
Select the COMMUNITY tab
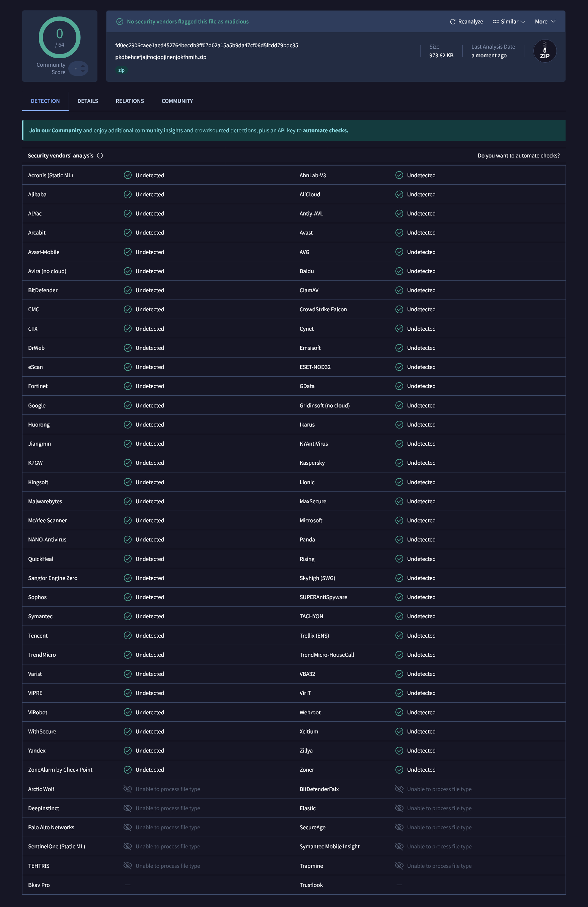177,101
